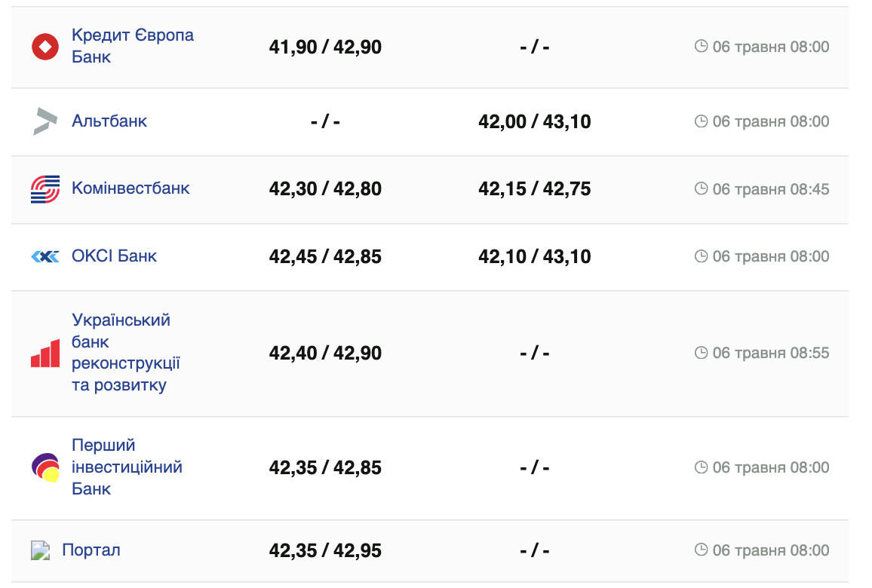
Task: Click the ОКСІ Банк blue logo
Action: 45,257
